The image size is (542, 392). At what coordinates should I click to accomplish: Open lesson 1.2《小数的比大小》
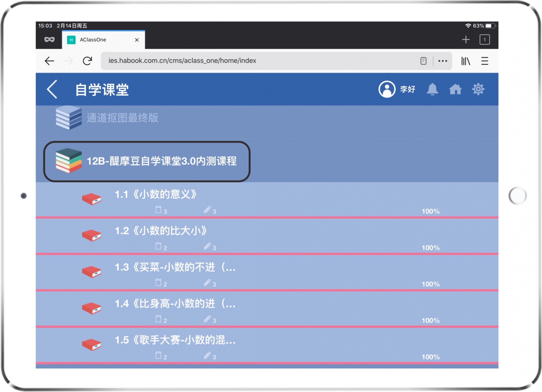click(161, 231)
